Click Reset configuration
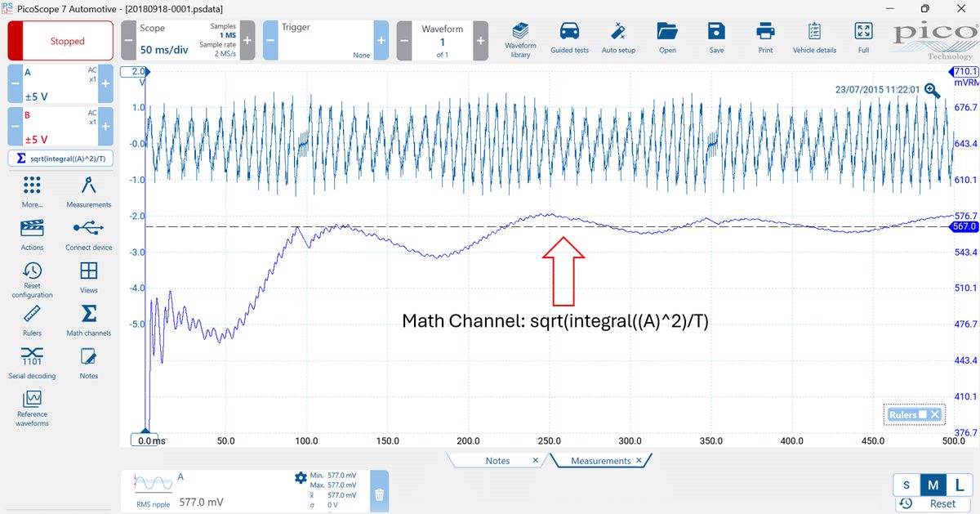The width and height of the screenshot is (980, 514). click(x=33, y=280)
